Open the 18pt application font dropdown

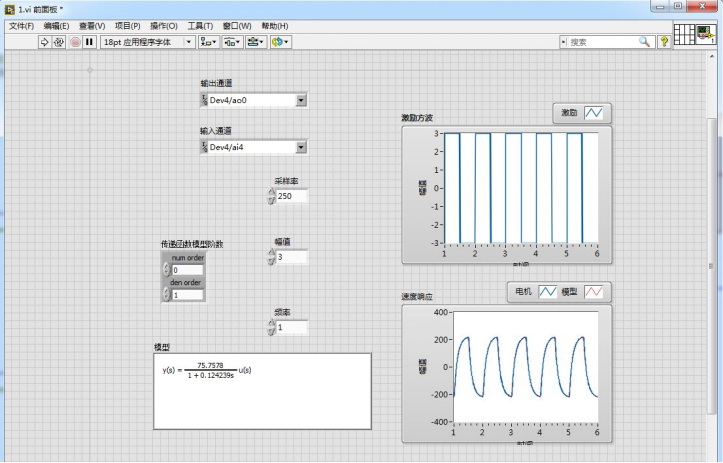click(188, 42)
